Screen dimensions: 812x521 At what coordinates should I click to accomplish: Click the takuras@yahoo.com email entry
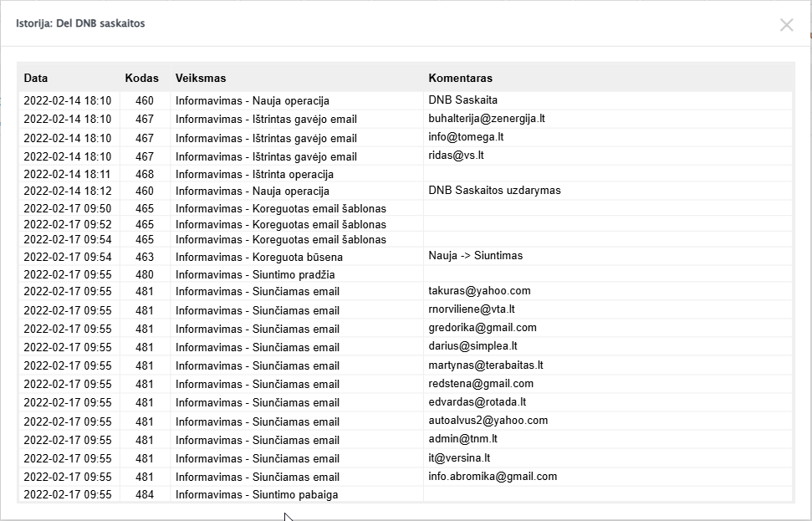(479, 291)
